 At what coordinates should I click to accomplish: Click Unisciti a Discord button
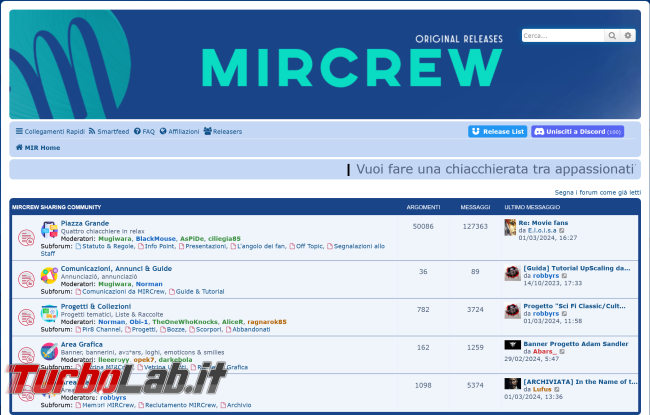point(577,131)
